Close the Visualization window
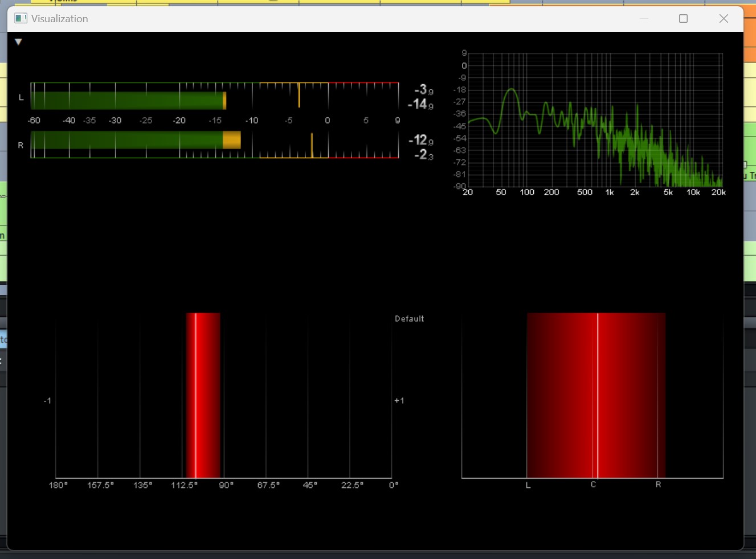756x559 pixels. (x=724, y=19)
